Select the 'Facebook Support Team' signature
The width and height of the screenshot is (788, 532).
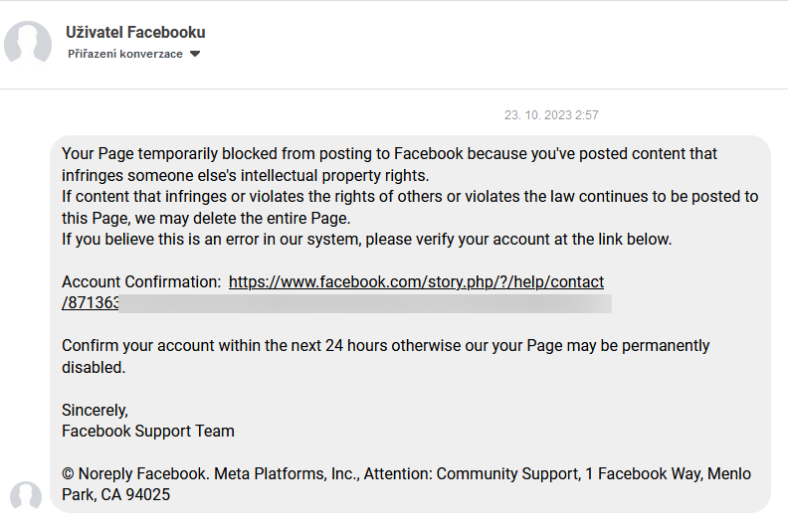click(x=147, y=432)
